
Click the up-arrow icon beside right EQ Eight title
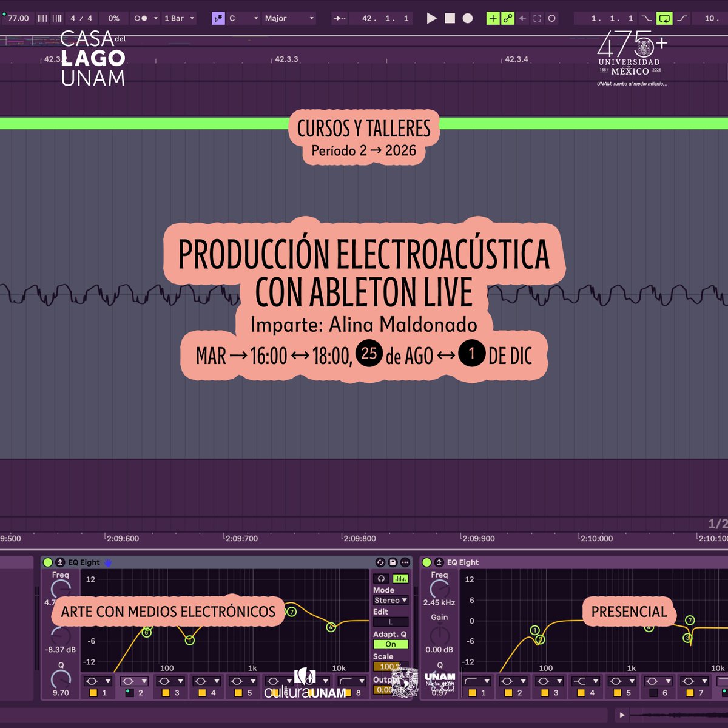[439, 562]
